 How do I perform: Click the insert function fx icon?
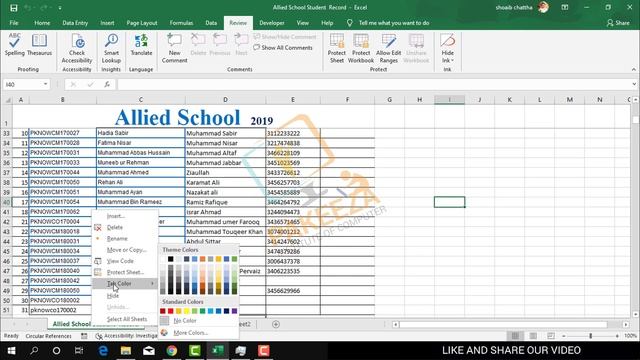coord(107,84)
